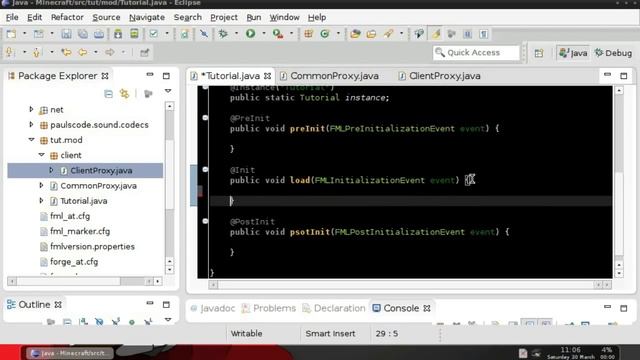Toggle Block Selection Mode icon
Image resolution: width=640 pixels, height=360 pixels.
click(x=468, y=34)
